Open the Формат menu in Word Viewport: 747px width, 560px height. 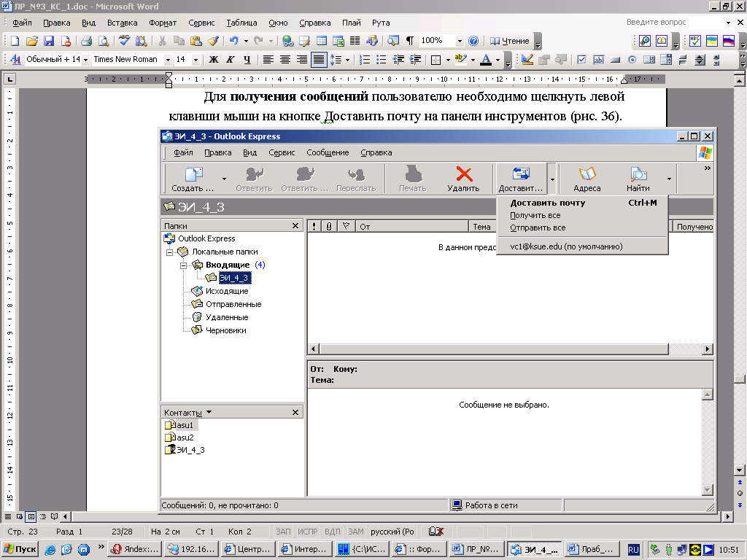pyautogui.click(x=163, y=23)
